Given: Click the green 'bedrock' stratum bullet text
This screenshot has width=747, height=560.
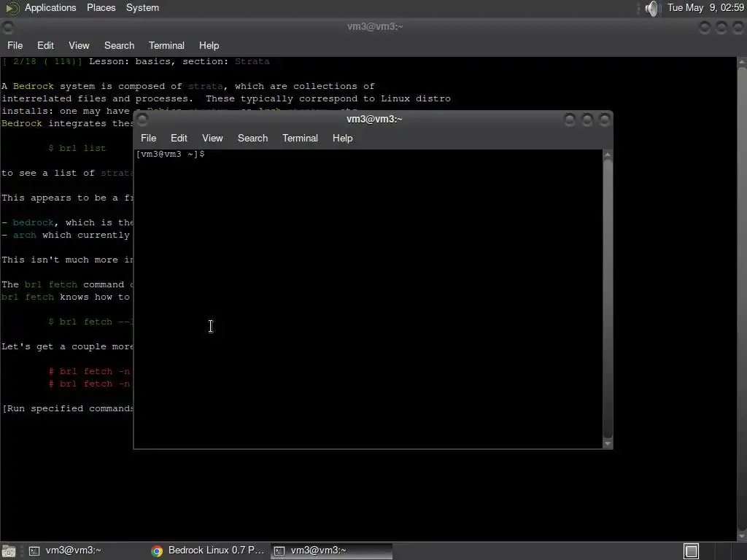Looking at the screenshot, I should [x=33, y=222].
